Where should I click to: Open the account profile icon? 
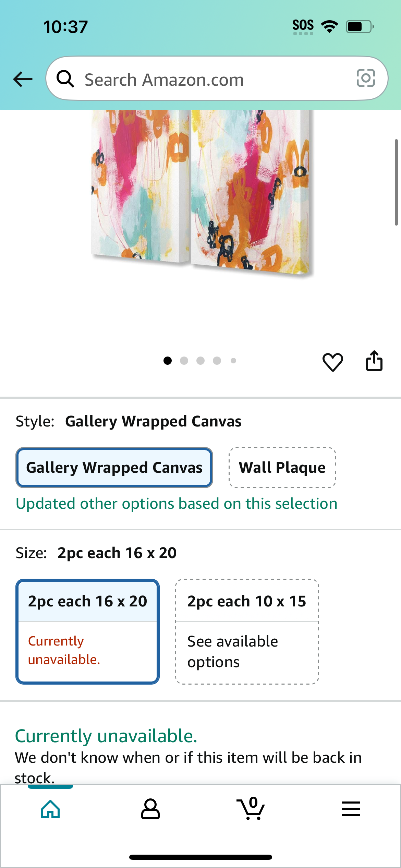tap(150, 809)
